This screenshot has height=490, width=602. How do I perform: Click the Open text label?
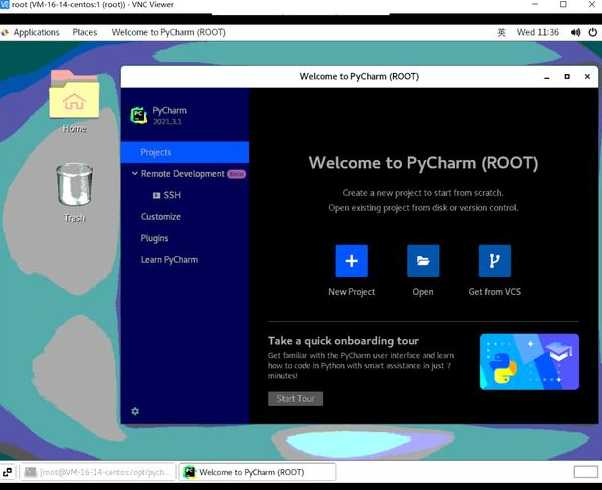point(423,292)
